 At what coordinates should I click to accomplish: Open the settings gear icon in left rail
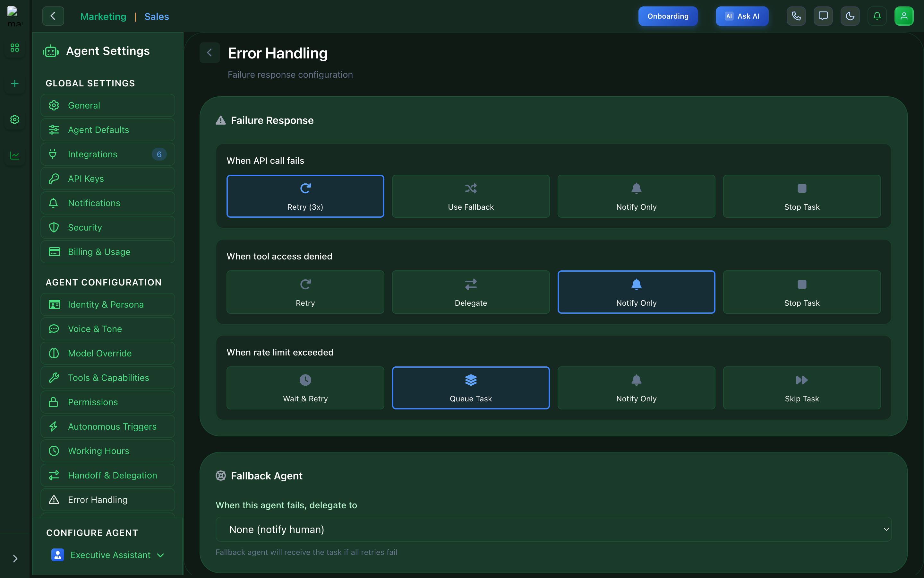pos(14,119)
